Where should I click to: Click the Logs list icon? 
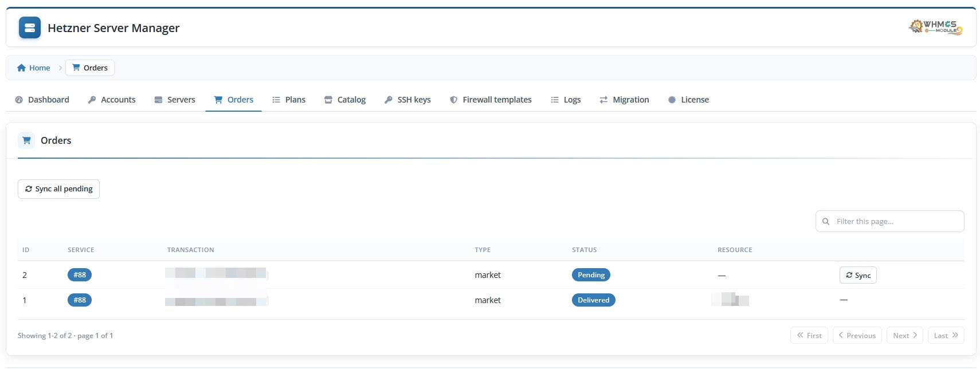point(555,100)
